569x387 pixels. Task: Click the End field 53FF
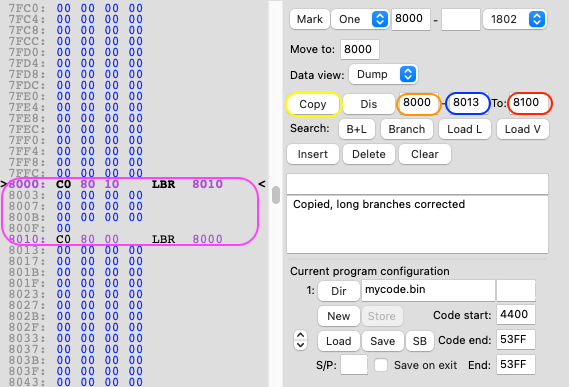(516, 364)
